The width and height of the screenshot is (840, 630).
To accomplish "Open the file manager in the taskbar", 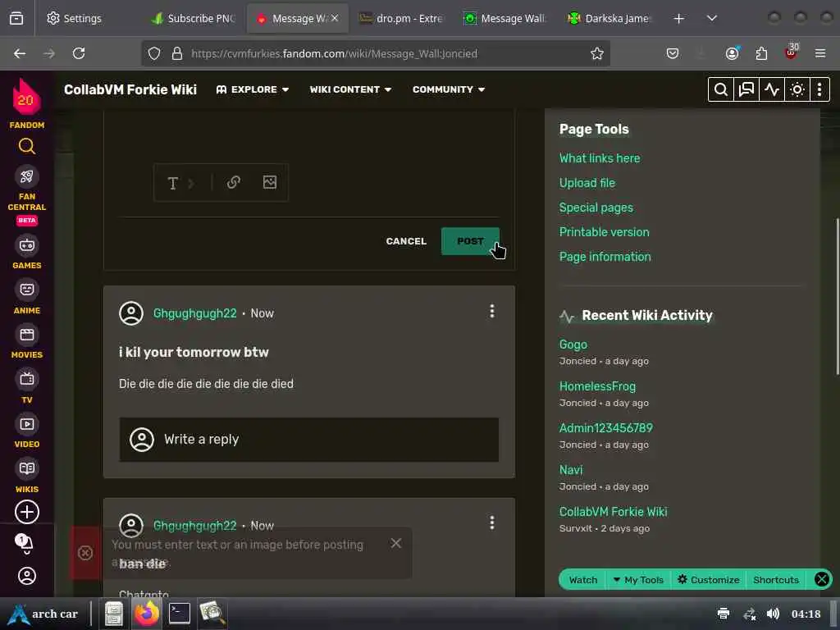I will point(113,613).
